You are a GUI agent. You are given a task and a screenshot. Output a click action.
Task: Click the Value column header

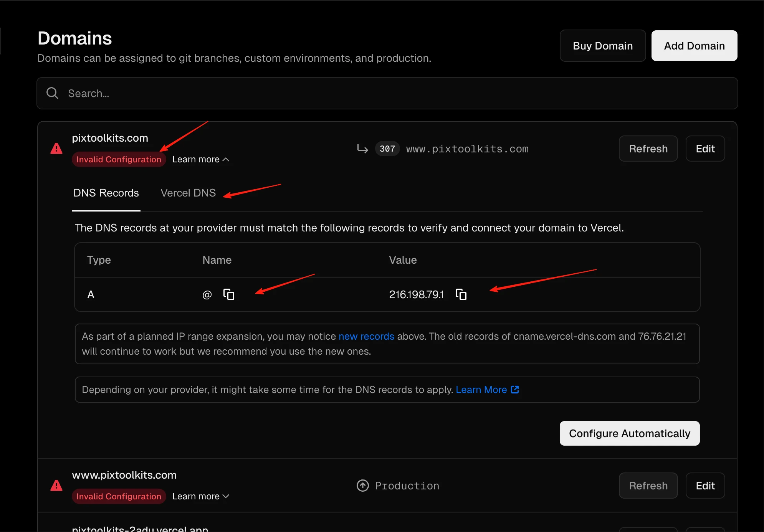coord(403,260)
